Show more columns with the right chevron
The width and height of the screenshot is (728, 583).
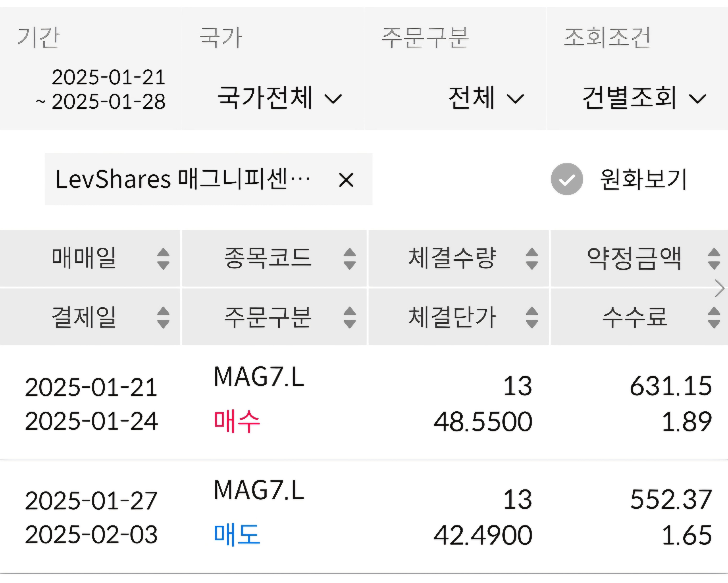click(720, 288)
